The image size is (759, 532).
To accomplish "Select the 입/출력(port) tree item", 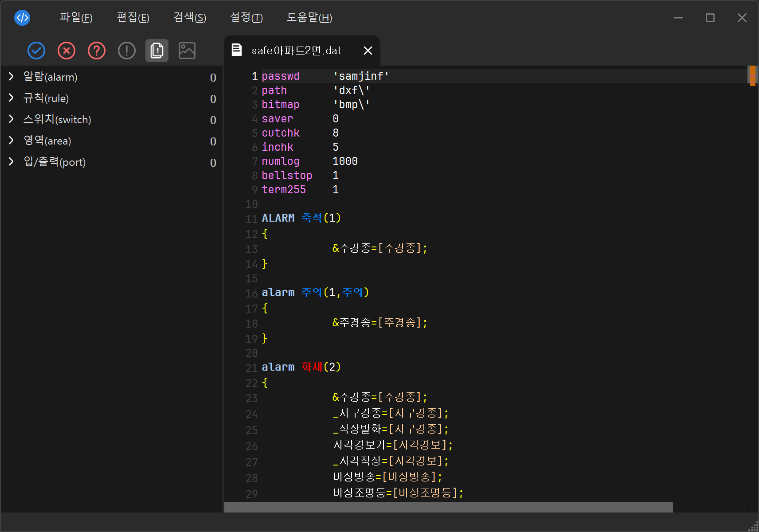I will point(55,162).
